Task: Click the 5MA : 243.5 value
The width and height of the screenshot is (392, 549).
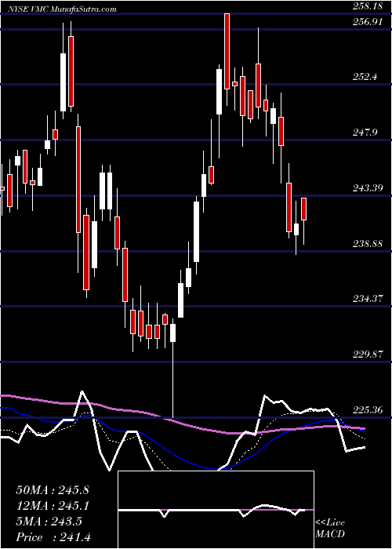Action: (x=49, y=522)
